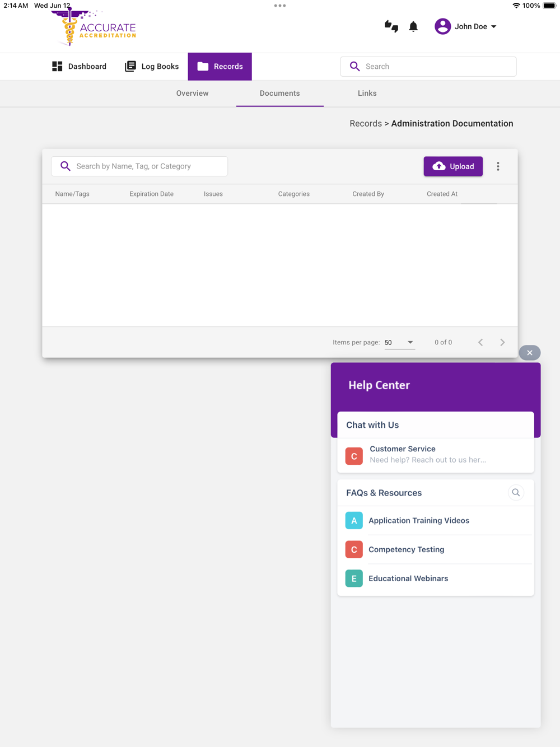Close the Help Center panel
The image size is (560, 747).
point(530,353)
